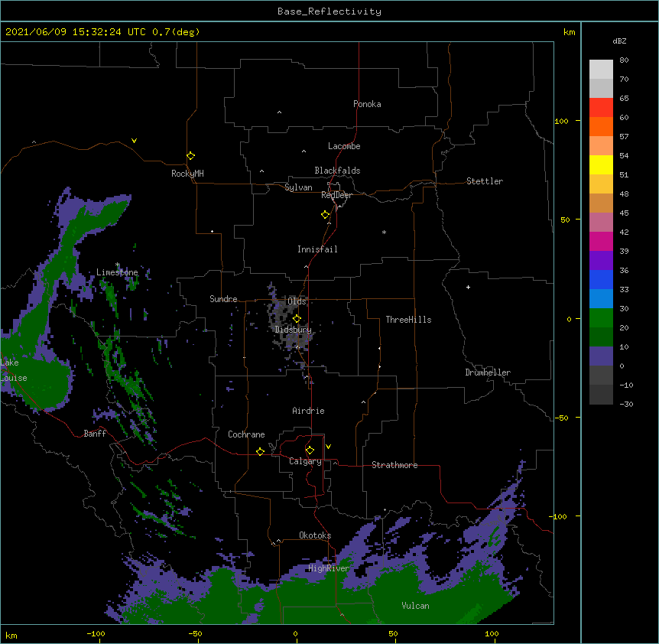Image resolution: width=659 pixels, height=644 pixels.
Task: Click the yellow radar marker at Olds
Action: (297, 319)
